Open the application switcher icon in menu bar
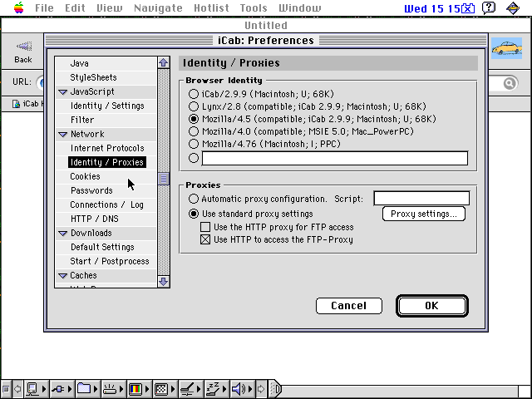The width and height of the screenshot is (532, 399). tap(513, 7)
